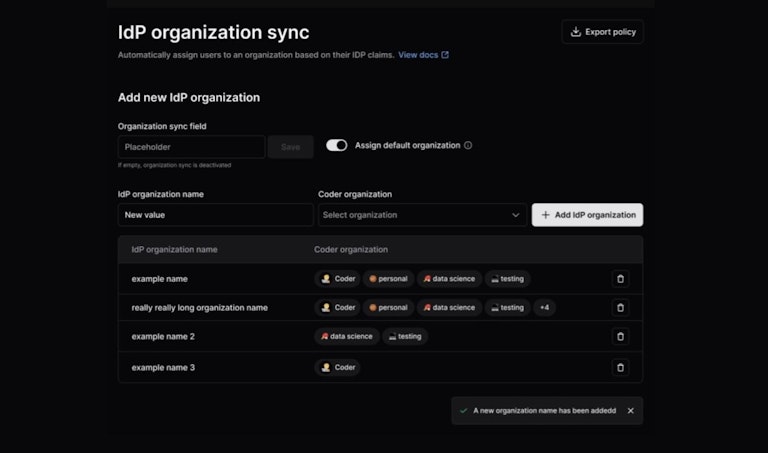768x453 pixels.
Task: Delete the 'really really long organization name' row
Action: tap(620, 308)
